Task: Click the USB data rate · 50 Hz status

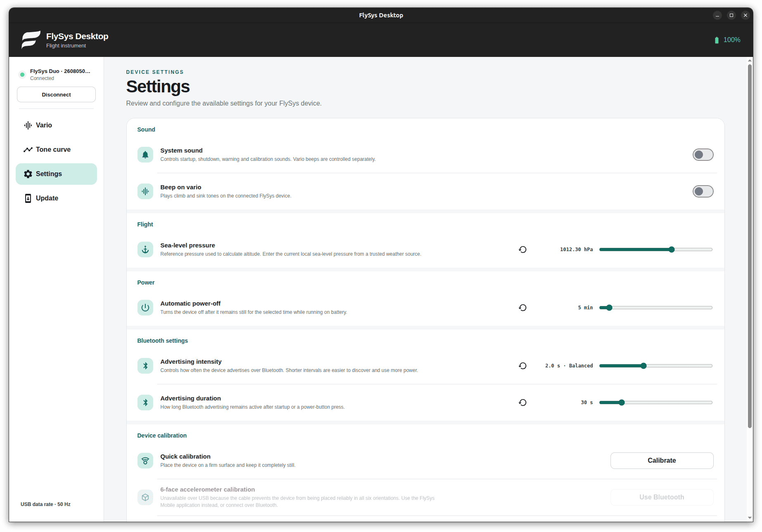Action: (x=45, y=504)
